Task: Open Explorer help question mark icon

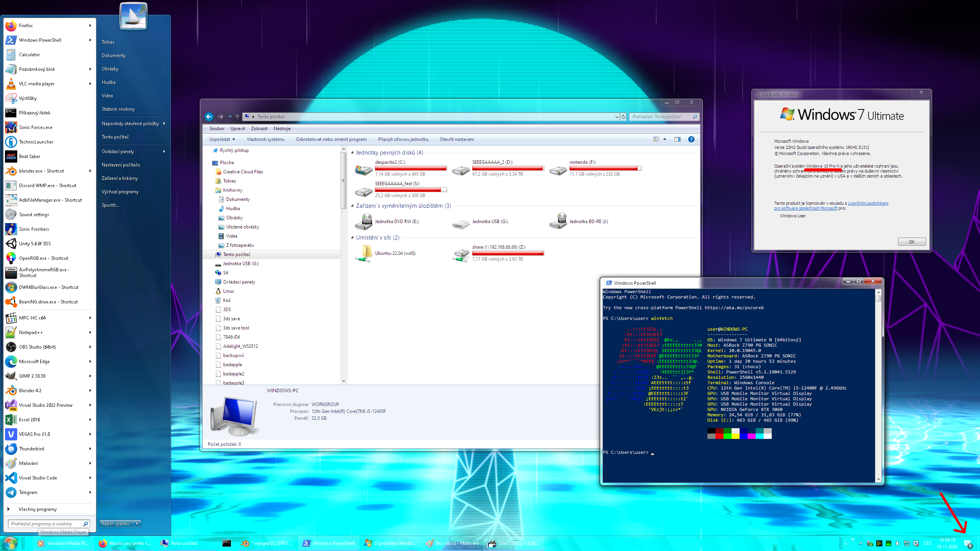Action: (691, 139)
